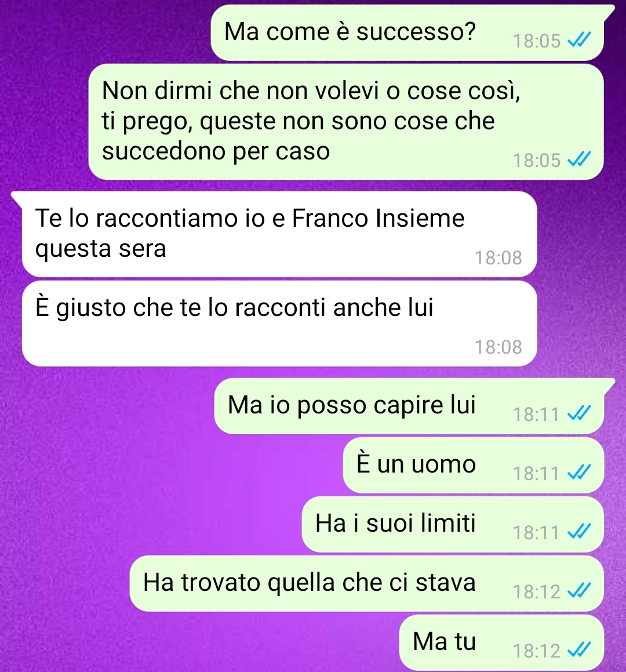
Task: Tap the read receipt on 'Ma come è successo?'
Action: pyautogui.click(x=579, y=40)
